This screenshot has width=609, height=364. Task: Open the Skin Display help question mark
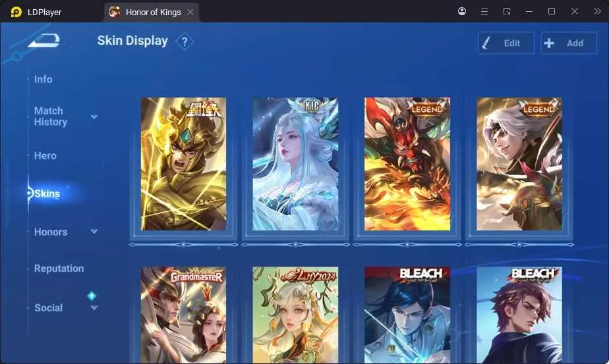[x=185, y=41]
